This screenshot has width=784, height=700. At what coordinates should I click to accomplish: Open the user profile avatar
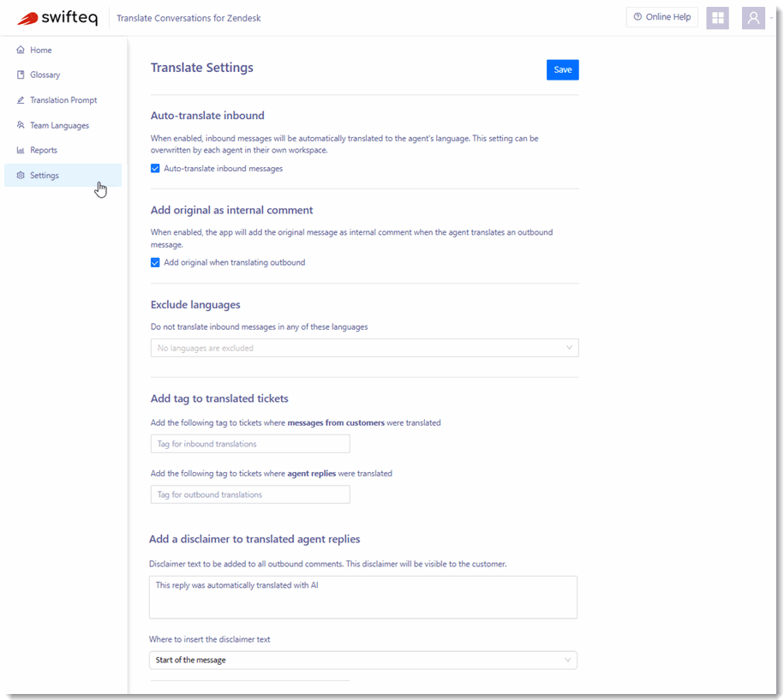753,18
